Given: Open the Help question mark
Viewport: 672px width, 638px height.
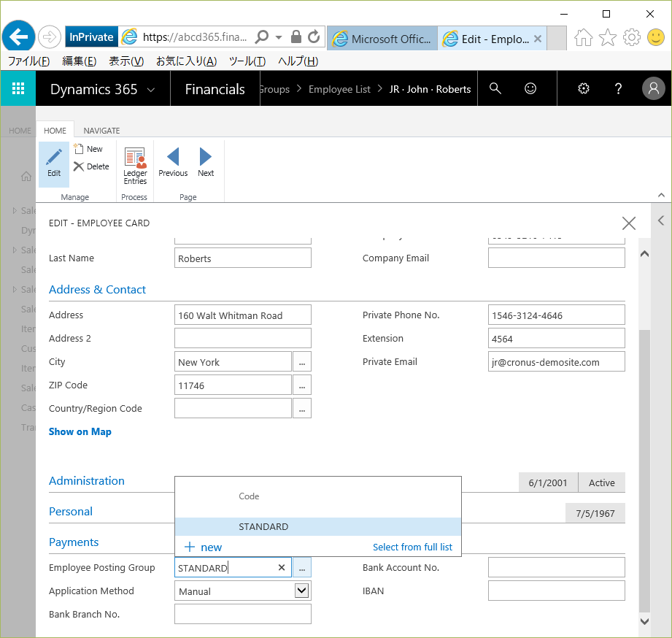Looking at the screenshot, I should tap(618, 88).
